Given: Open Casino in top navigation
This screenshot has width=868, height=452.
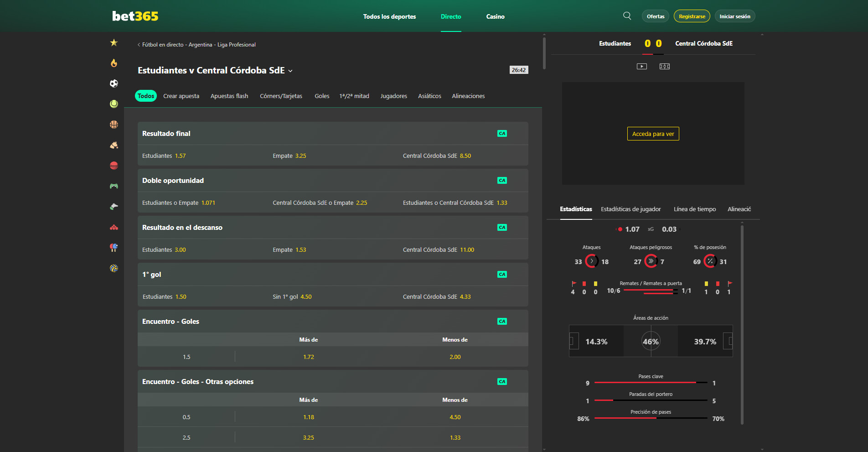Looking at the screenshot, I should pyautogui.click(x=496, y=16).
